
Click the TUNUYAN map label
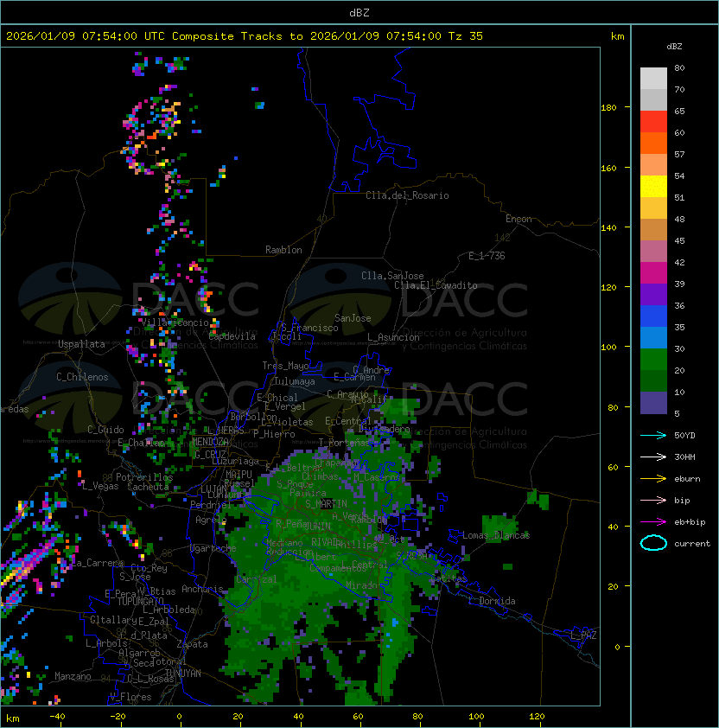[x=183, y=673]
